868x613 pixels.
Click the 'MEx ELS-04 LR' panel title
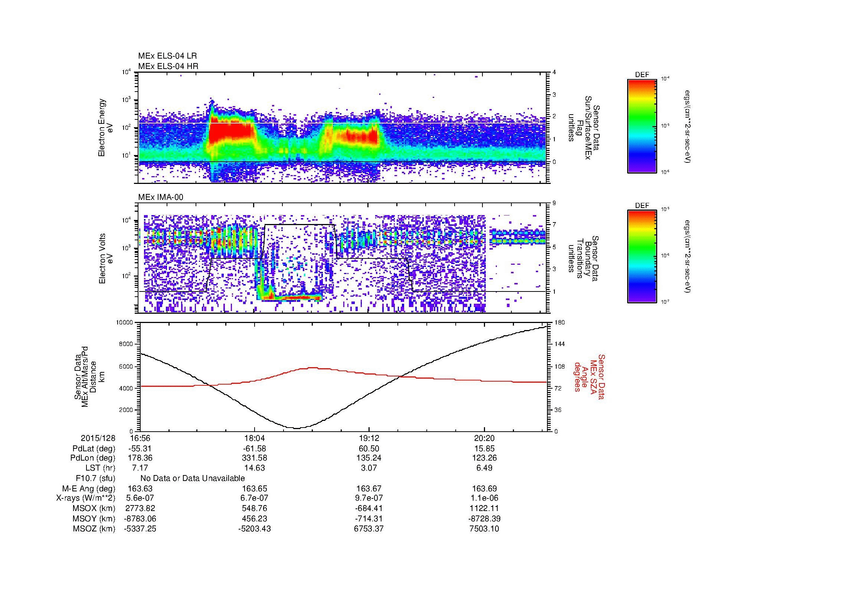tap(167, 56)
